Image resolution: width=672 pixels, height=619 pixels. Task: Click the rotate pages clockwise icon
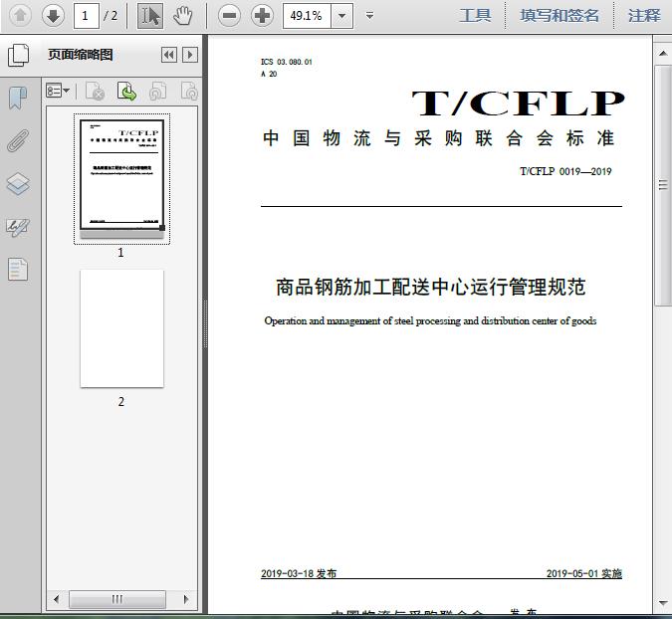click(x=189, y=91)
